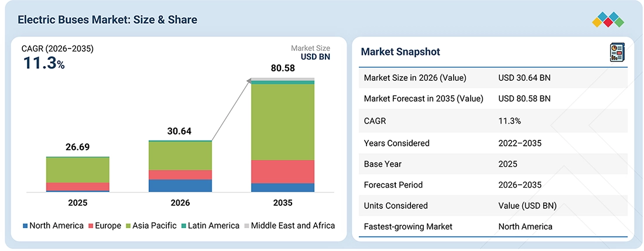
Task: Click the 'Market Size in 2026 (Value)' row label
Action: 415,77
